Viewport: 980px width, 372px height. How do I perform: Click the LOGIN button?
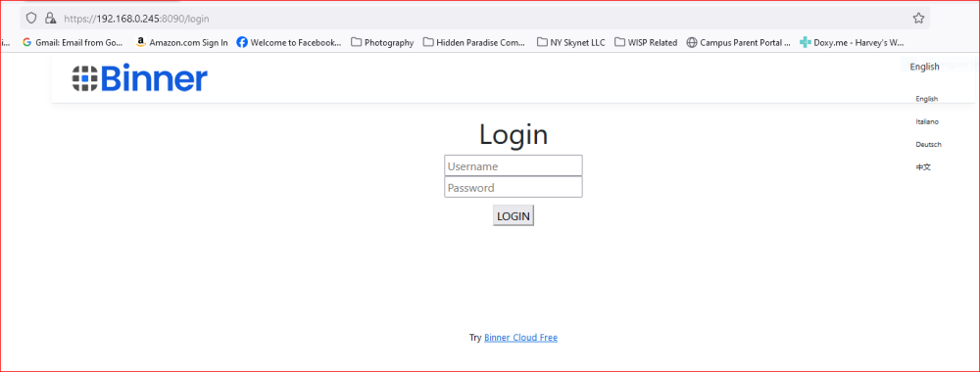514,216
